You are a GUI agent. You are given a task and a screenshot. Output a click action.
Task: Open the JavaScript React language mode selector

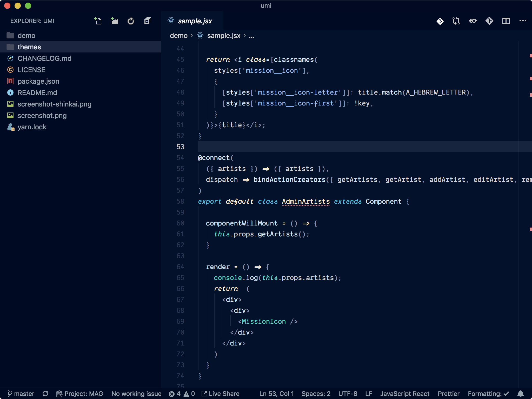click(404, 394)
